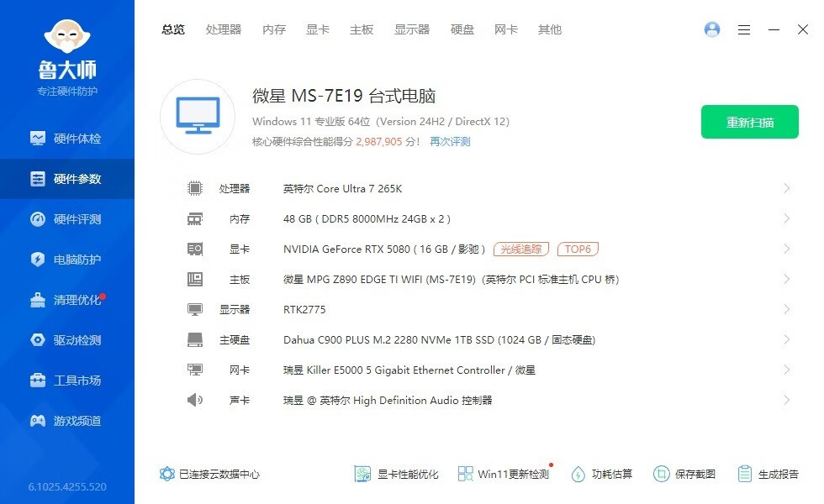This screenshot has height=504, width=824.
Task: Click the 再次评测 link
Action: (x=450, y=142)
